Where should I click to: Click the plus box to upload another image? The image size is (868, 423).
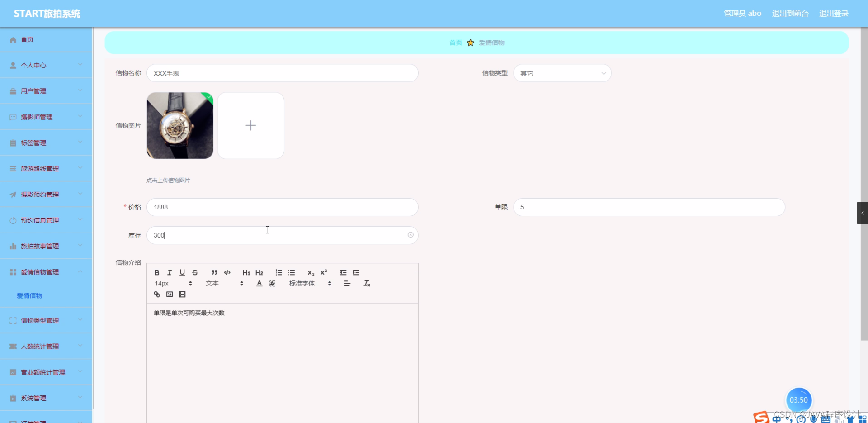coord(250,125)
